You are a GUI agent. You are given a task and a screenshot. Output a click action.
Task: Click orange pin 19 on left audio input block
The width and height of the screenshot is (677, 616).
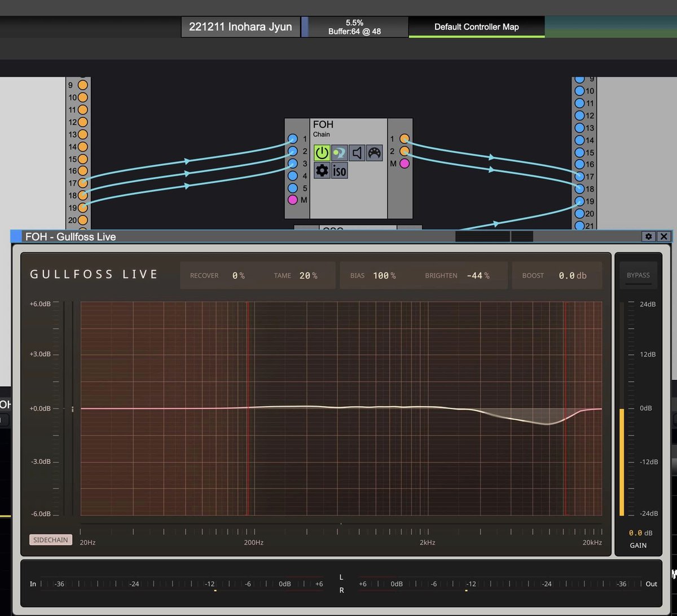(x=83, y=208)
